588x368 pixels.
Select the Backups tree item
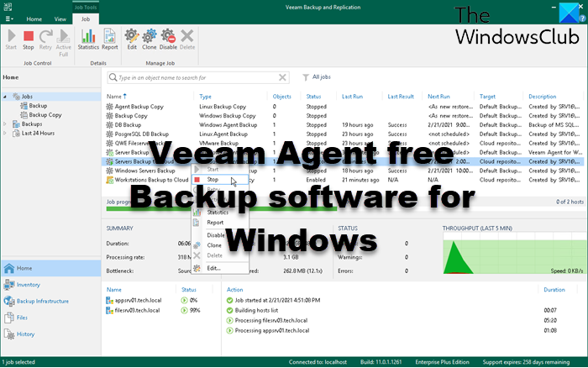(32, 124)
